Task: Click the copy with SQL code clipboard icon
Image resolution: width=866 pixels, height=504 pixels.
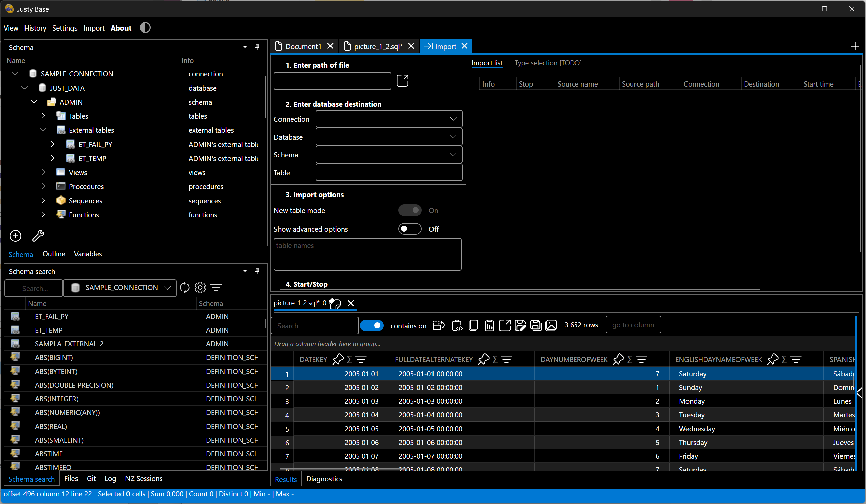Action: (457, 325)
